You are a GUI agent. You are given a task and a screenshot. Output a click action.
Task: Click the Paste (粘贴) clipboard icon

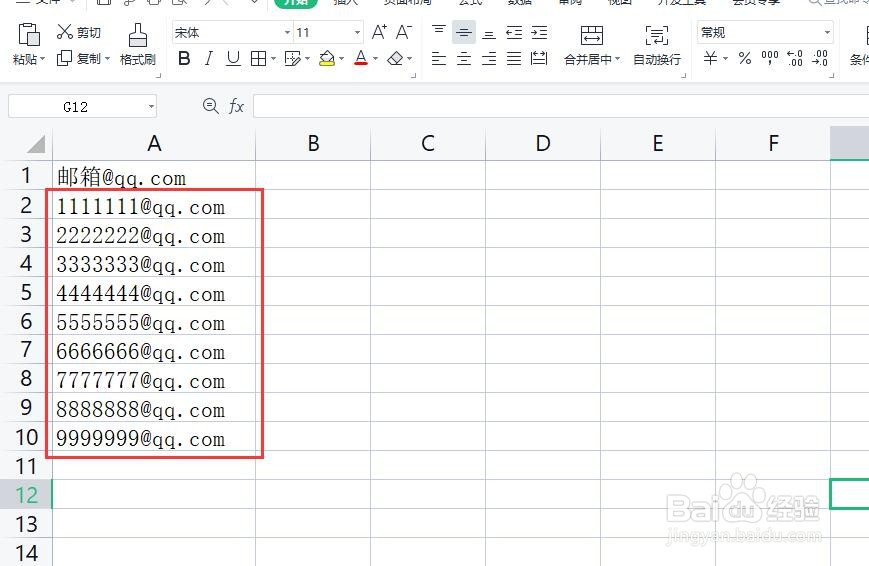[29, 35]
